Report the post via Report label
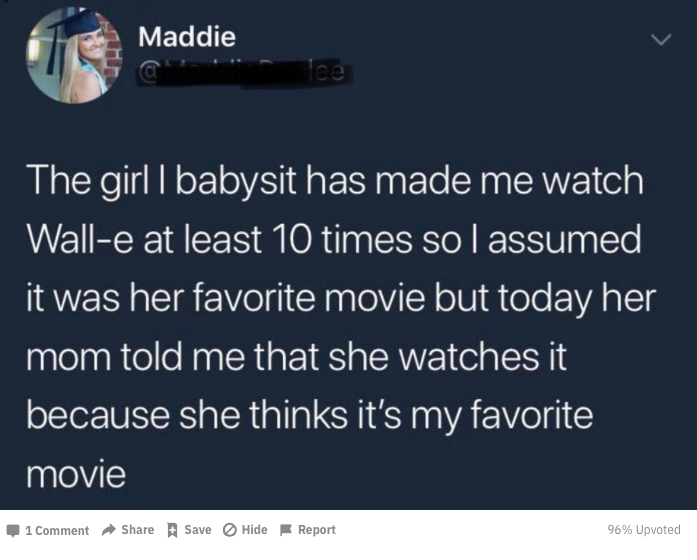The height and width of the screenshot is (560, 697). click(x=316, y=530)
